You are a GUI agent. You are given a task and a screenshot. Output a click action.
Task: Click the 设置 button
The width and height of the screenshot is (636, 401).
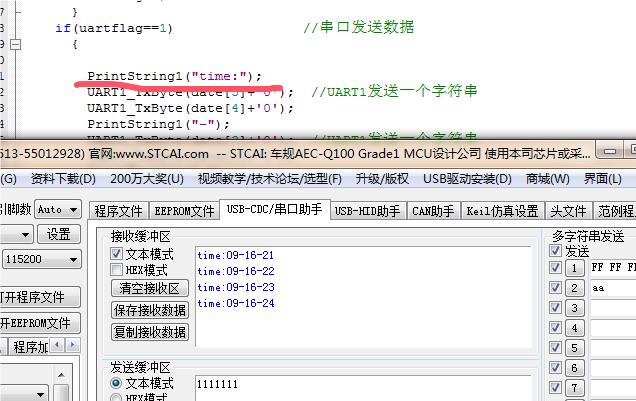click(59, 234)
